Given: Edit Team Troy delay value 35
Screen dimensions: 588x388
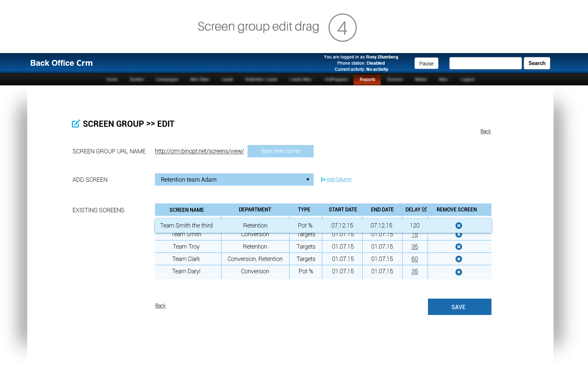Looking at the screenshot, I should [x=415, y=247].
